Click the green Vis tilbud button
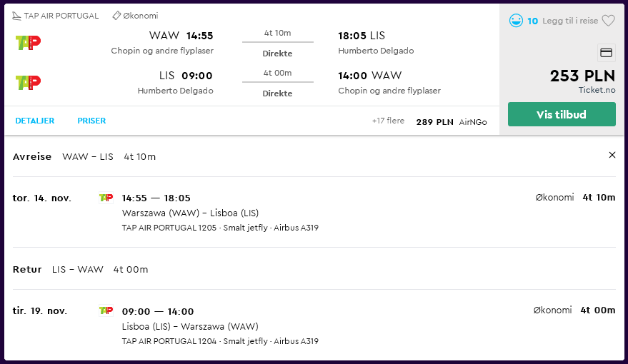 click(x=562, y=114)
